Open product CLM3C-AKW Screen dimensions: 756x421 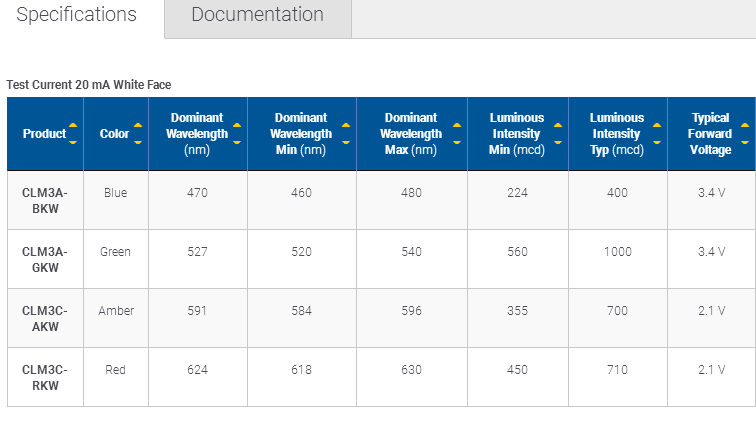coord(45,318)
